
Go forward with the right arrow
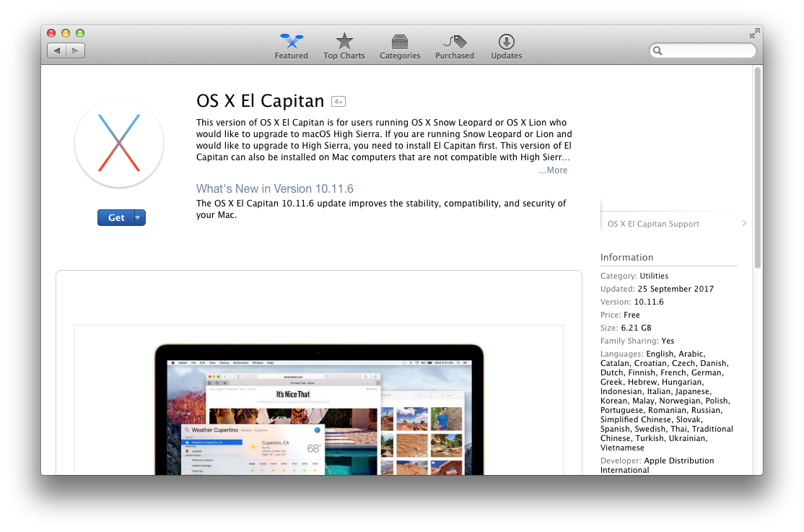[75, 51]
